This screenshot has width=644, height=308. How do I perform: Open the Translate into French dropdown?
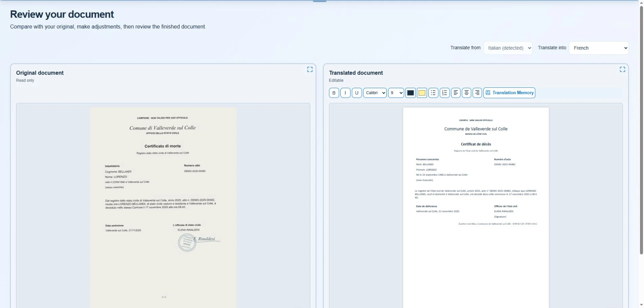599,48
